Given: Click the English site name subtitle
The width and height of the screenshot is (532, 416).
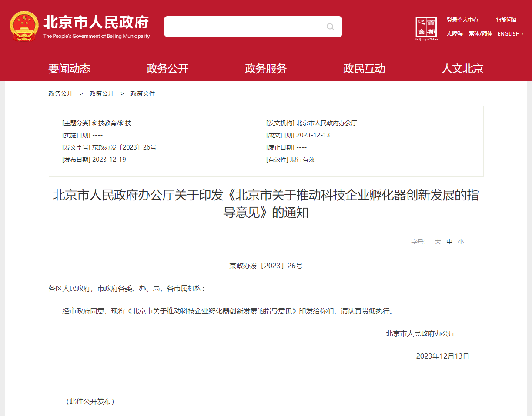Looking at the screenshot, I should (x=96, y=36).
